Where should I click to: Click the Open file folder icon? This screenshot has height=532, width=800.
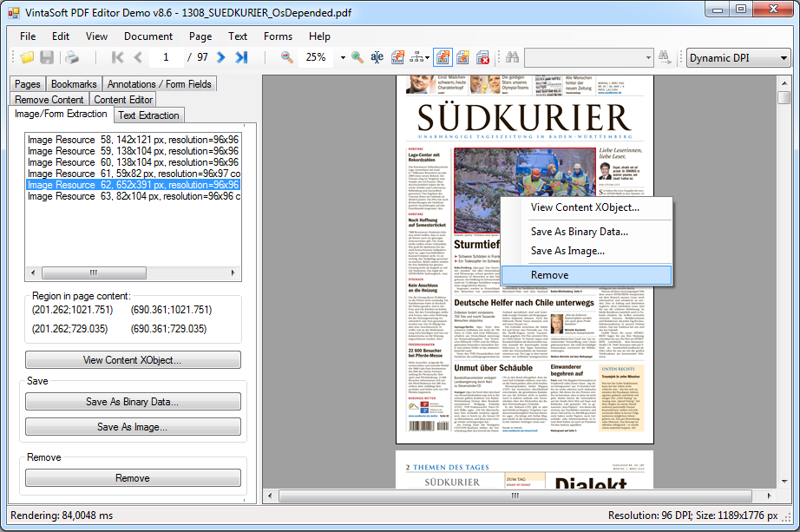[27, 57]
